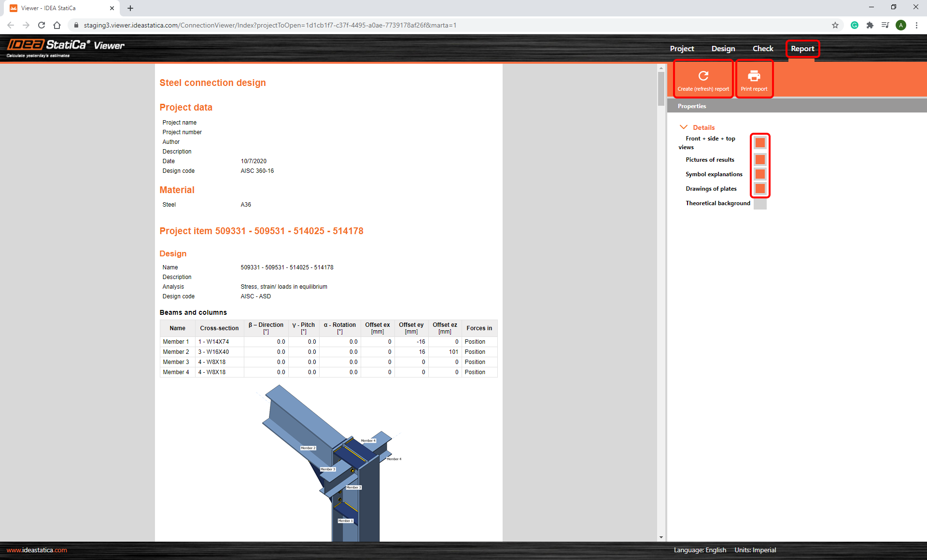The image size is (927, 560).
Task: Open the browser Extensions puzzle icon
Action: pos(870,25)
